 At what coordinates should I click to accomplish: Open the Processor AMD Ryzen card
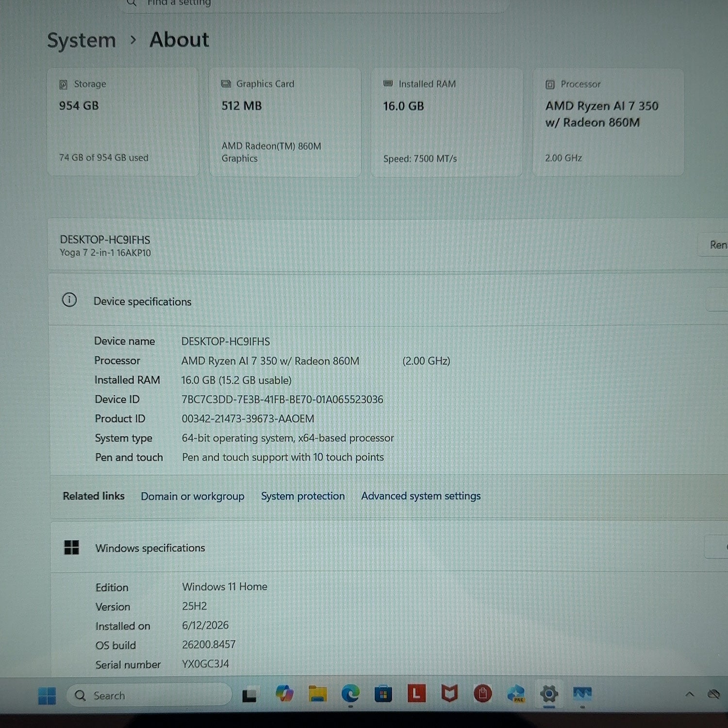coord(608,121)
